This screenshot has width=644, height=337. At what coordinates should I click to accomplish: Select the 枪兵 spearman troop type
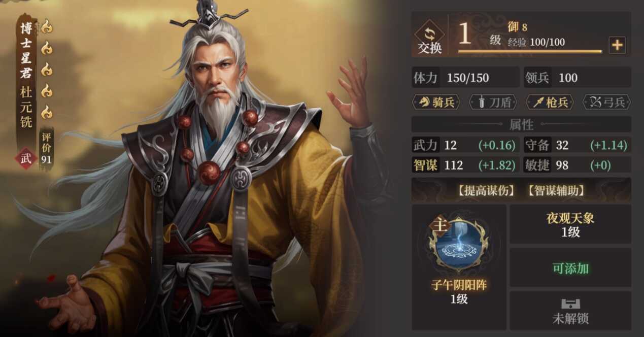(550, 102)
